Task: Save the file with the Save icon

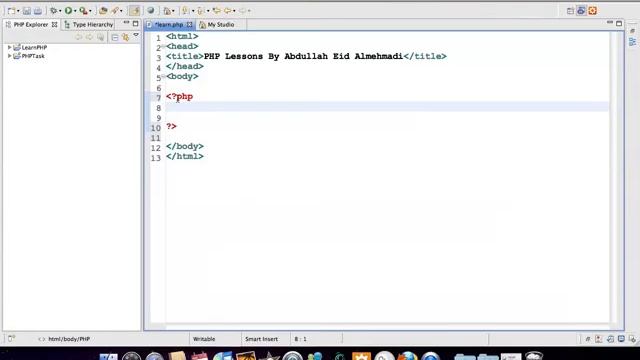Action: point(27,11)
